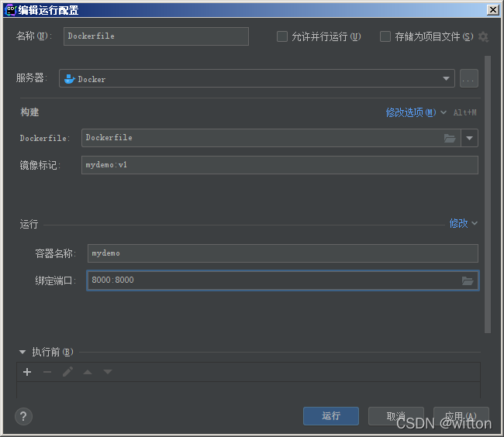
Task: Click the 名称 input field
Action: (156, 36)
